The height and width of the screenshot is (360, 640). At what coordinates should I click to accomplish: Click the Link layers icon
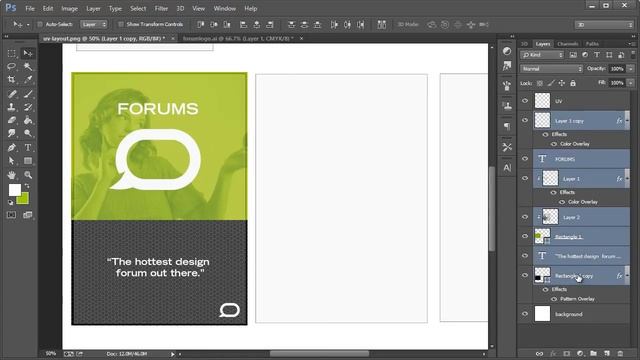click(539, 353)
